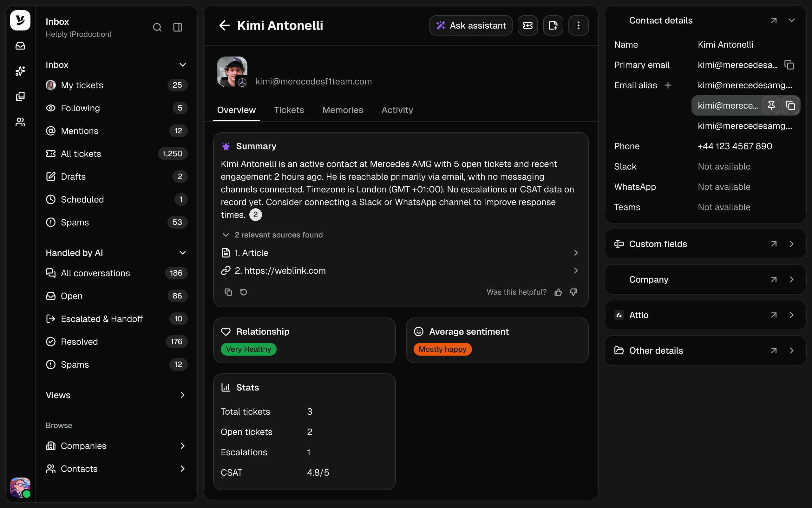Collapse the Inbox section chevron
812x508 pixels.
pos(182,65)
